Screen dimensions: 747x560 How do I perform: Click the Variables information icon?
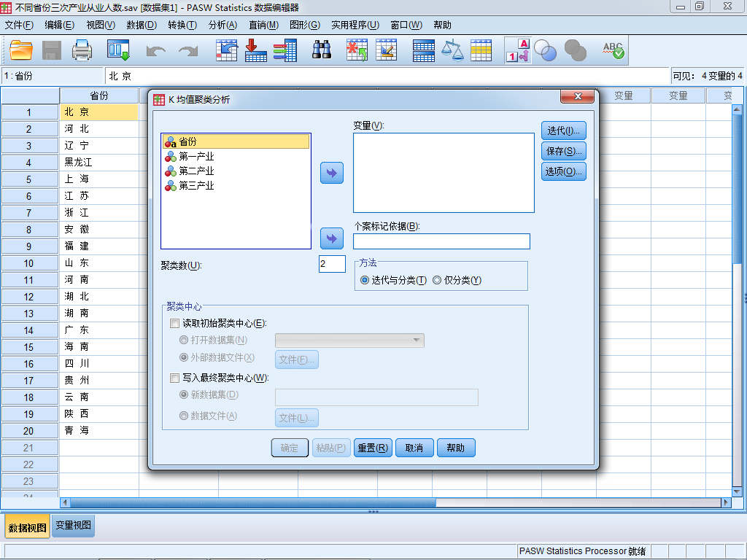(285, 50)
